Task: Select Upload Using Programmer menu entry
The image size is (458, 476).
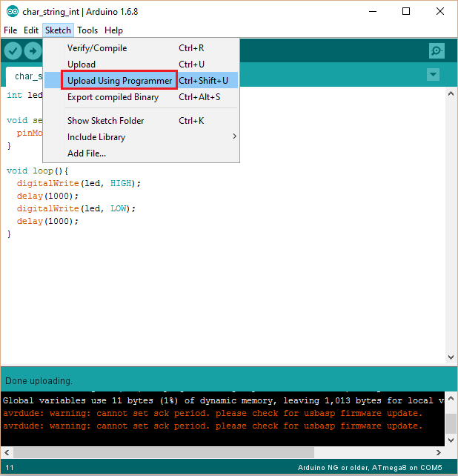Action: tap(141, 81)
